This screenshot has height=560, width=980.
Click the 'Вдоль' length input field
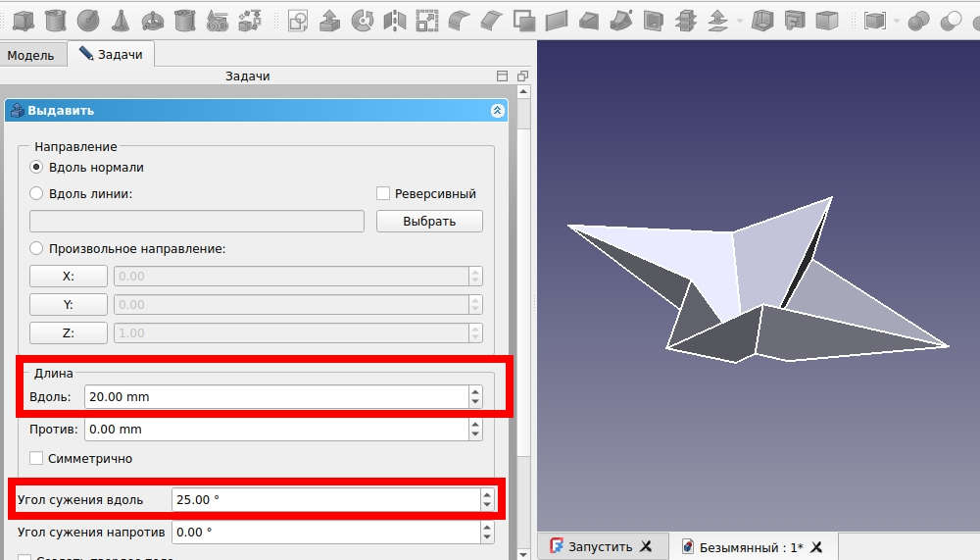(277, 396)
